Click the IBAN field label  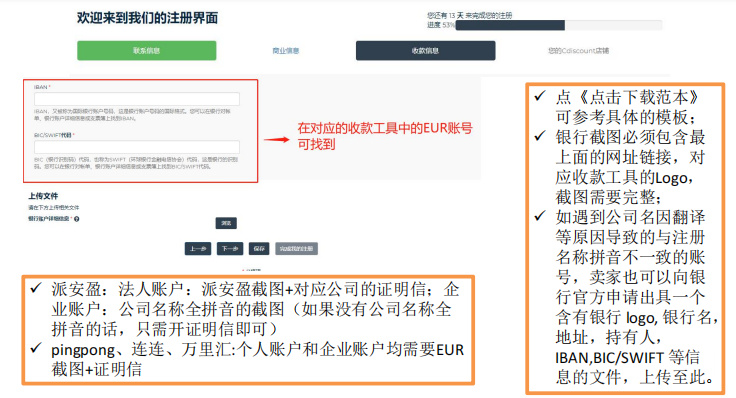[x=42, y=87]
